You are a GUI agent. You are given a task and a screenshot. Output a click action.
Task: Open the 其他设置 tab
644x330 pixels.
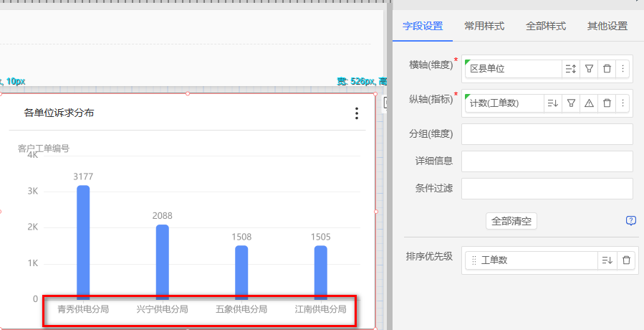pyautogui.click(x=607, y=26)
